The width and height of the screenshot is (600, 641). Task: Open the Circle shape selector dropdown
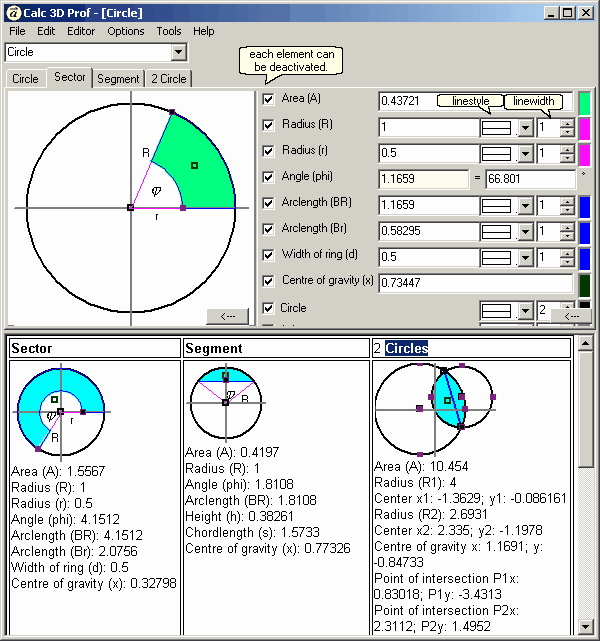[x=178, y=52]
